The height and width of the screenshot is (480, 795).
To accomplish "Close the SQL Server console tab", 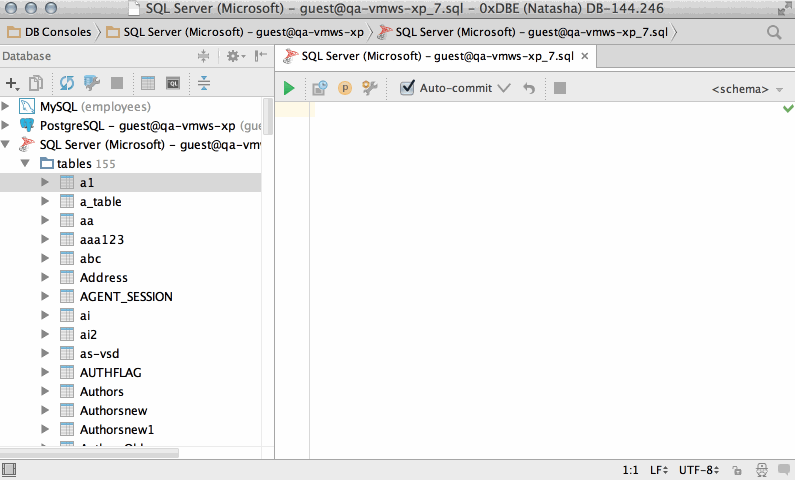I will tap(585, 56).
